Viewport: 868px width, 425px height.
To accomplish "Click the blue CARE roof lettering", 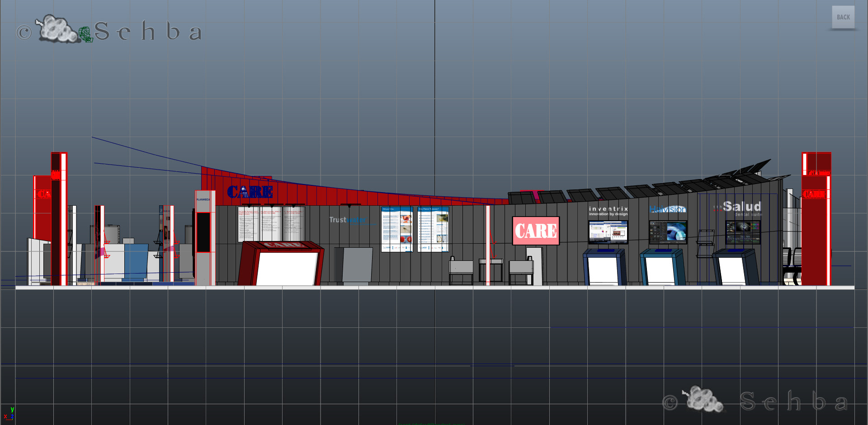I will 250,192.
